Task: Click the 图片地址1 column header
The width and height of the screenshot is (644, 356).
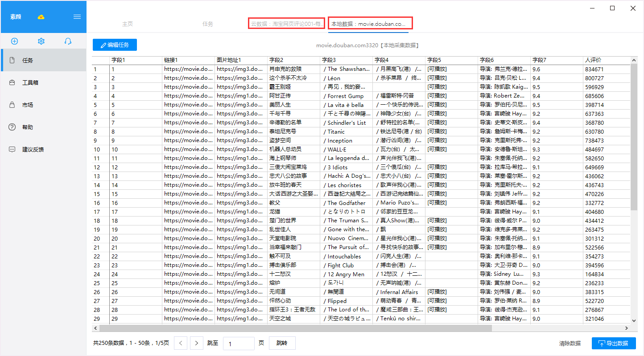Action: pyautogui.click(x=241, y=60)
